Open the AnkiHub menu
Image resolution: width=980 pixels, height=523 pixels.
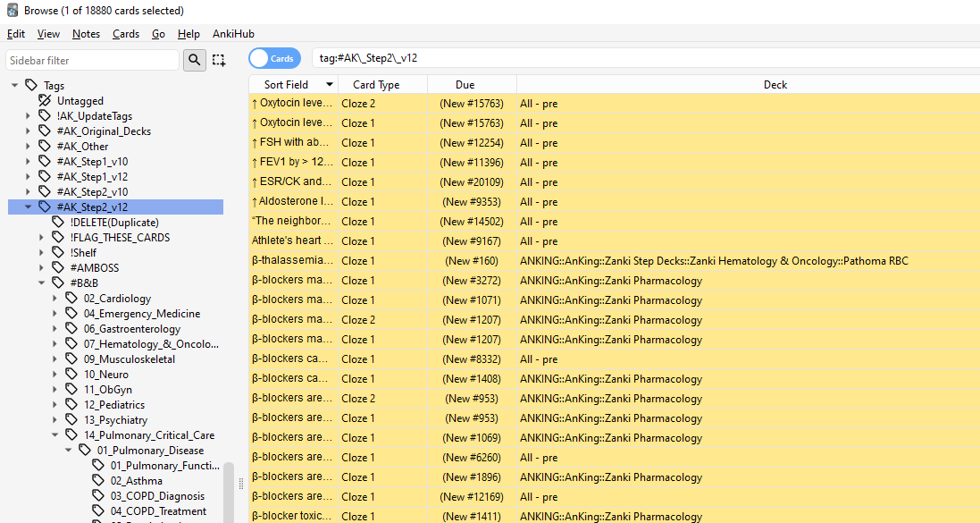pyautogui.click(x=233, y=34)
